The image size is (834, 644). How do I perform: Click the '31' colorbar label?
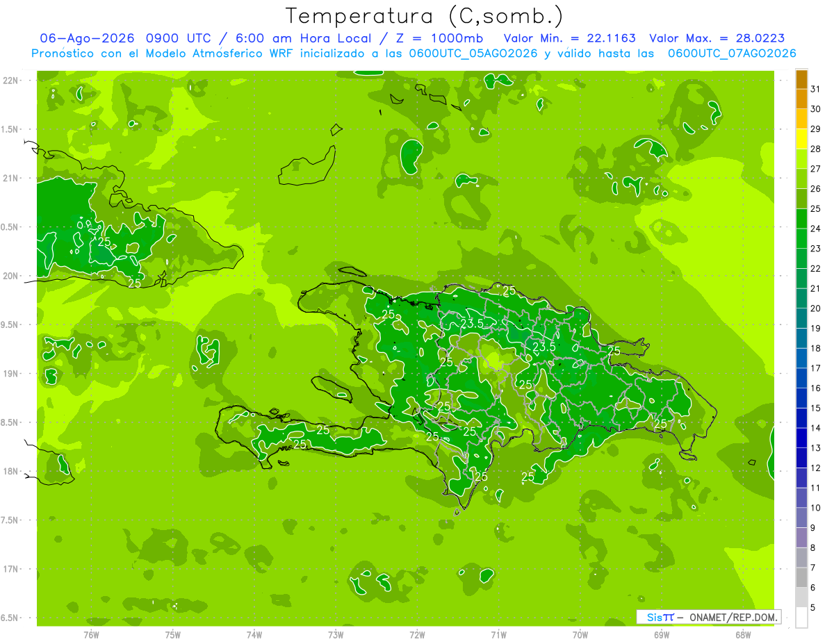coord(816,89)
